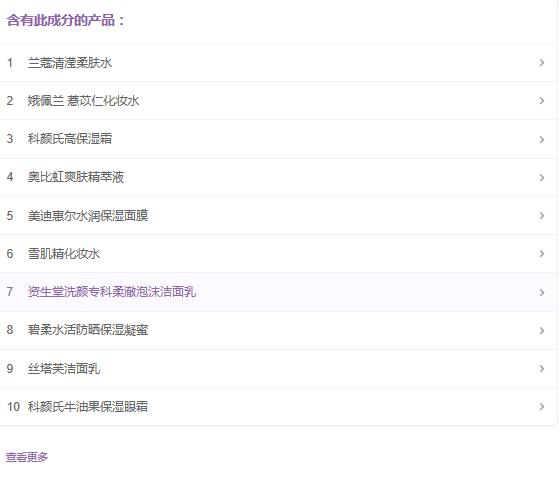Image resolution: width=560 pixels, height=478 pixels.
Task: Click chevron arrow on 兰蔻清滢柔肤水 row
Action: (x=542, y=63)
